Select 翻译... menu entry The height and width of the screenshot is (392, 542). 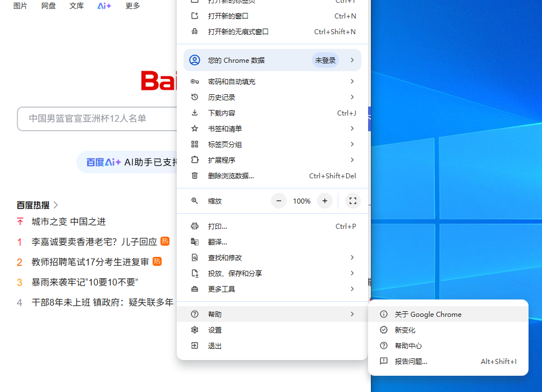pos(272,242)
